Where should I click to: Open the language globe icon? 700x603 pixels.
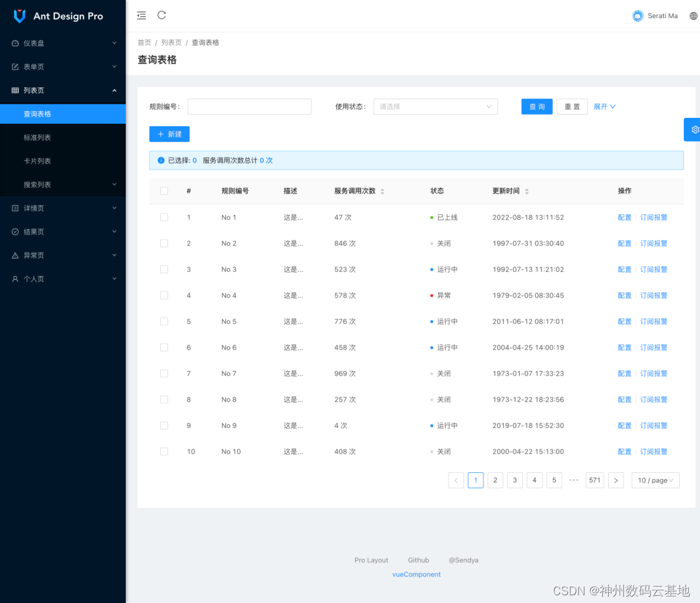(x=694, y=16)
